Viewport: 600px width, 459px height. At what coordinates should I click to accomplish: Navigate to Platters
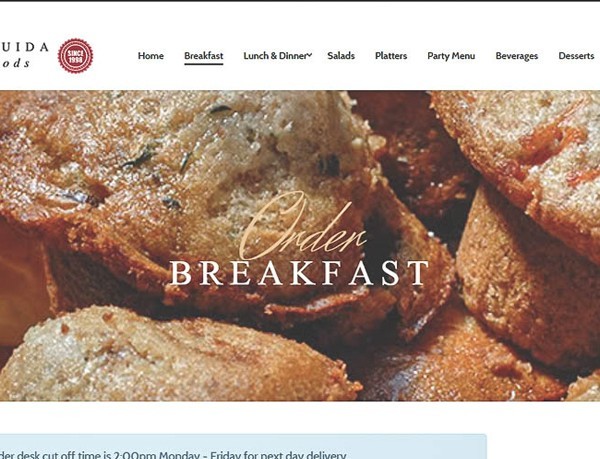pos(391,56)
